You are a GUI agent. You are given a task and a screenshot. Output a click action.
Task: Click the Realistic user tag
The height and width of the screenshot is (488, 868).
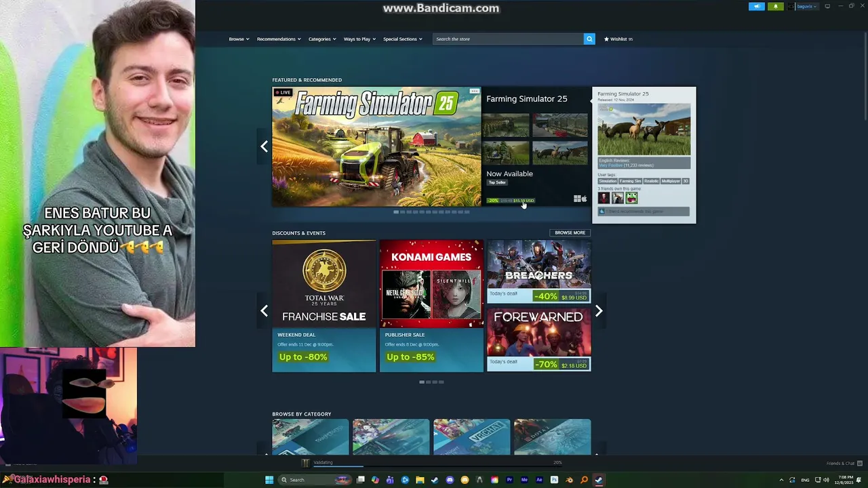651,181
